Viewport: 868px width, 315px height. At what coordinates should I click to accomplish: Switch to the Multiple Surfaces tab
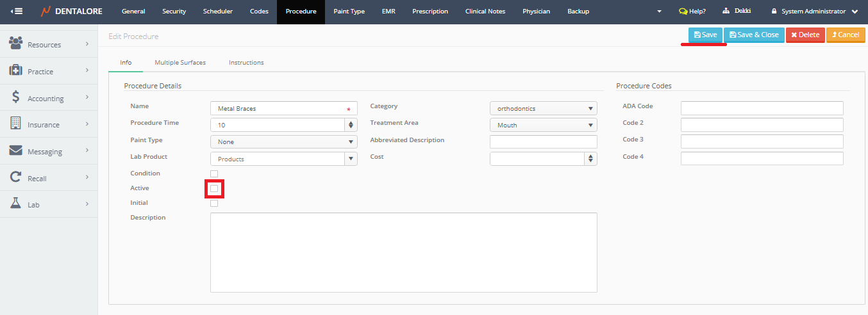tap(180, 63)
